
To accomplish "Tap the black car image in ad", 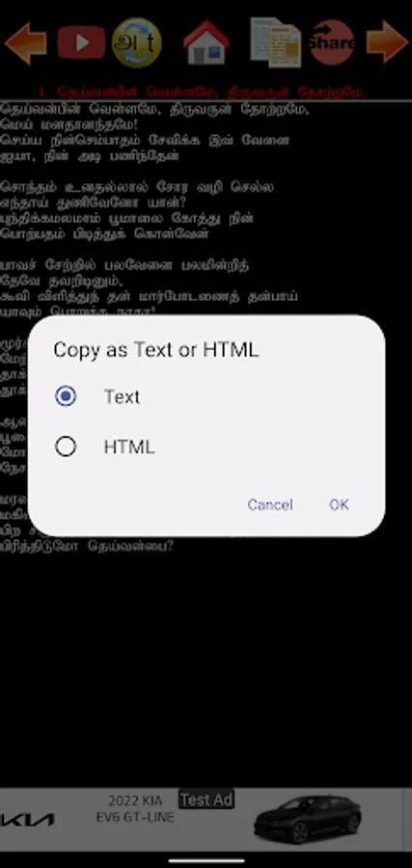I will point(309,819).
